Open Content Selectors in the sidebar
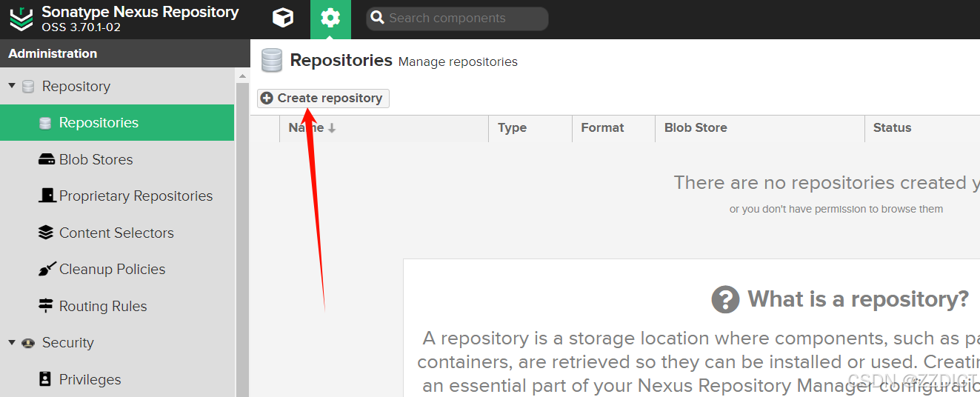Image resolution: width=980 pixels, height=397 pixels. click(117, 233)
